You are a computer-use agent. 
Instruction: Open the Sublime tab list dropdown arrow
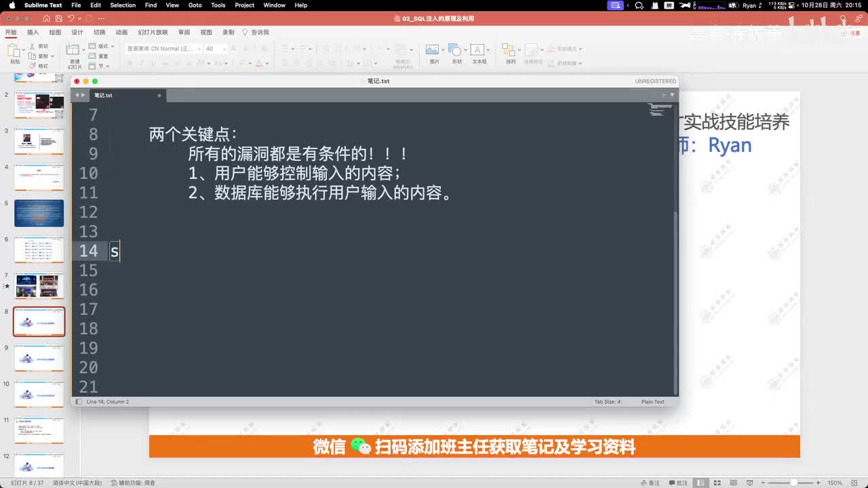click(x=673, y=95)
